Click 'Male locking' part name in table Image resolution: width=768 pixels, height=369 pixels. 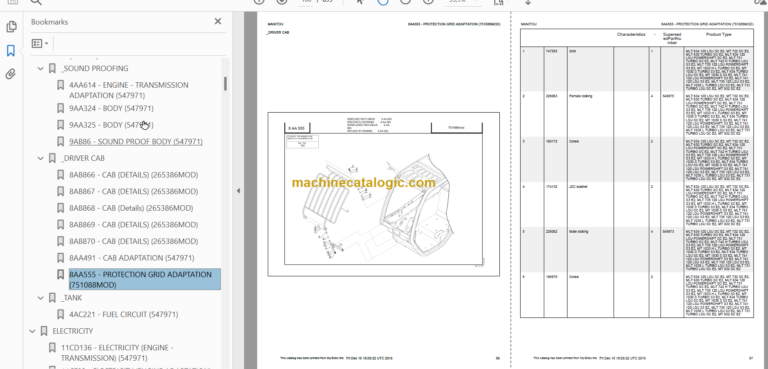[x=578, y=231]
